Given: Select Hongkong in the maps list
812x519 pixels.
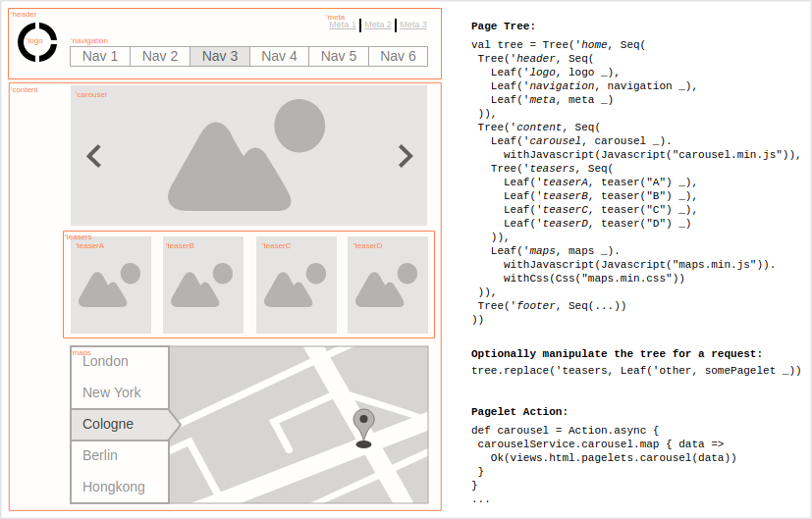Looking at the screenshot, I should click(x=120, y=487).
